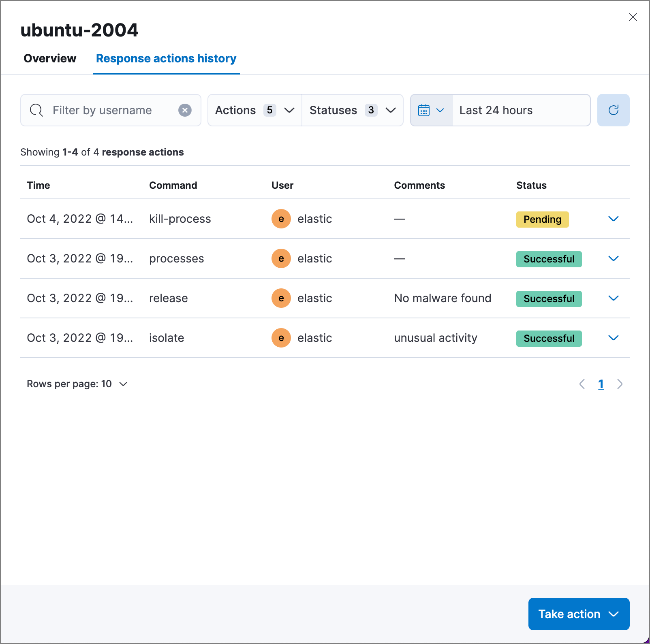Open the Take action menu
Viewport: 650px width, 644px height.
(x=578, y=614)
